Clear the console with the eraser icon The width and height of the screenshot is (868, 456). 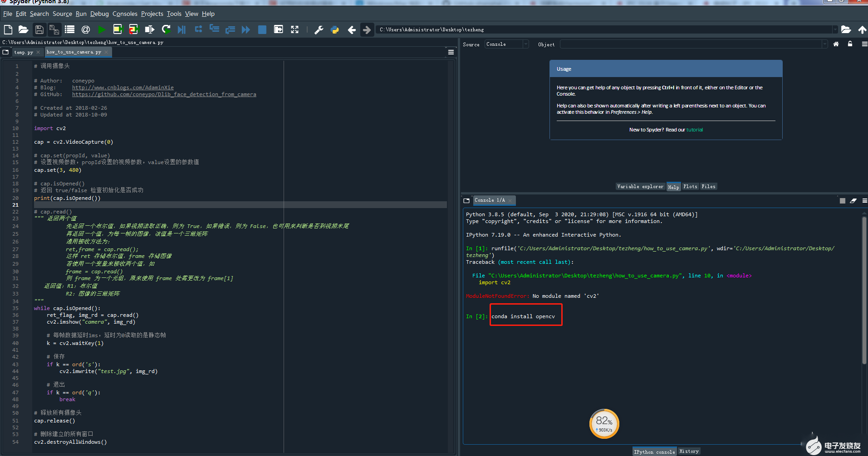point(853,201)
